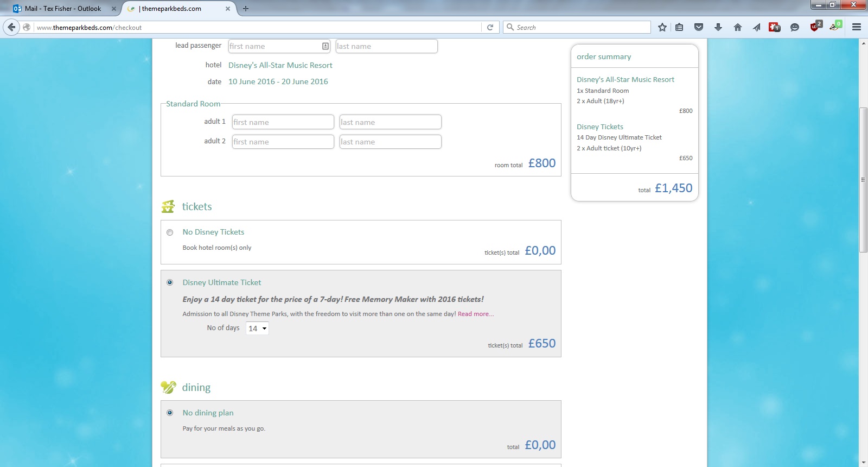This screenshot has height=467, width=868.
Task: Click the Read more... link
Action: [x=476, y=314]
